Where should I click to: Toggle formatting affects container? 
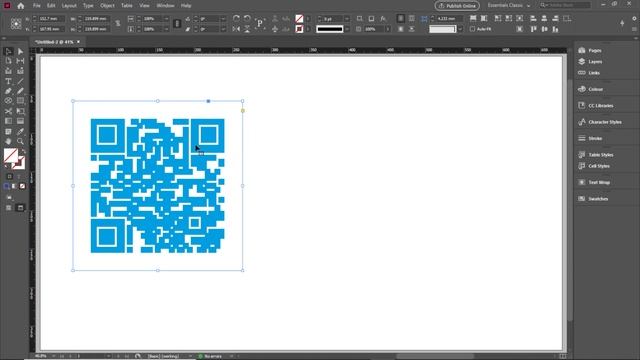pos(9,176)
